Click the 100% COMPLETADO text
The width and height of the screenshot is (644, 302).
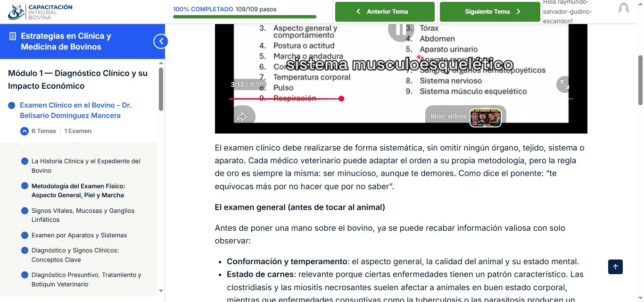pos(203,9)
